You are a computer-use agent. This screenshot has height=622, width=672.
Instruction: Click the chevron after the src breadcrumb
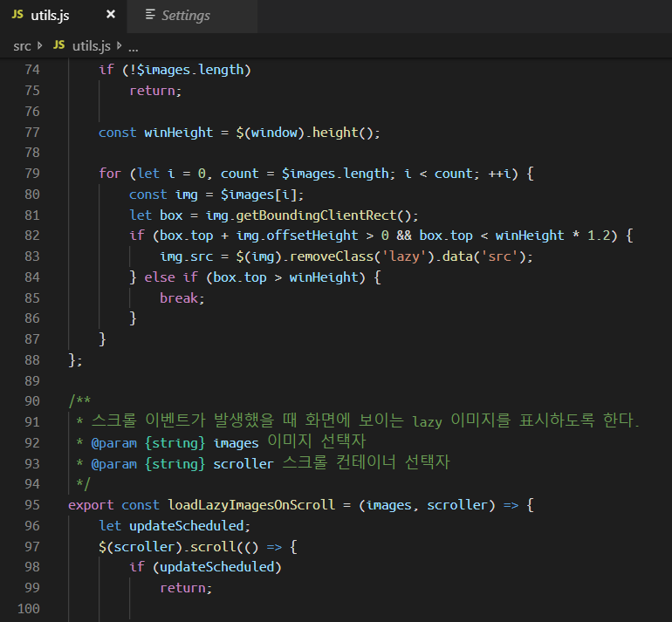click(40, 45)
